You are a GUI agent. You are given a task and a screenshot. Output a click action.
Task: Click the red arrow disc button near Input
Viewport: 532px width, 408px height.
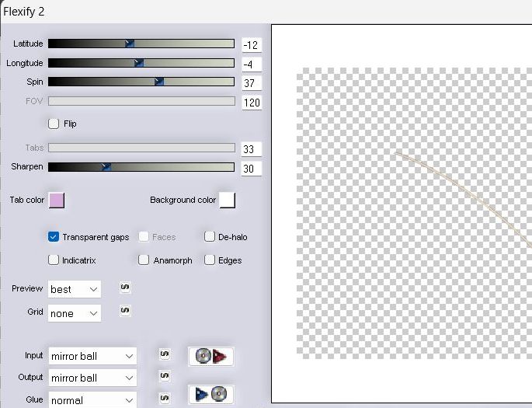point(210,356)
